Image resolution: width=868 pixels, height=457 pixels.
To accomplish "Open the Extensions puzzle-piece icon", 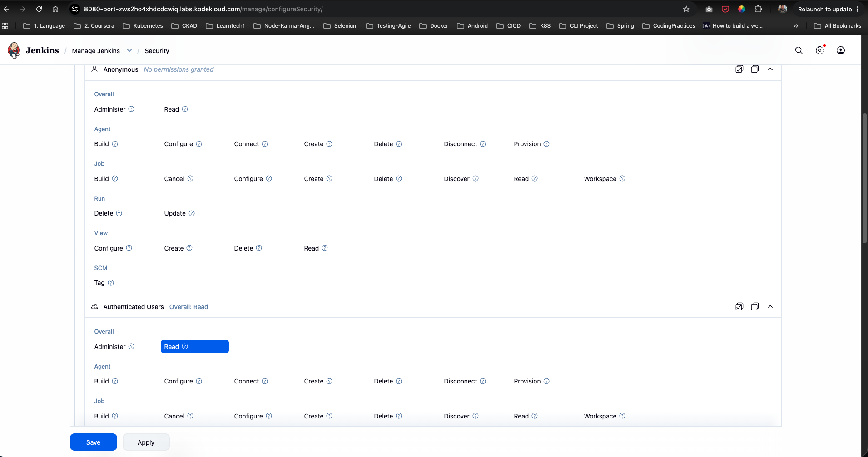I will pos(758,9).
